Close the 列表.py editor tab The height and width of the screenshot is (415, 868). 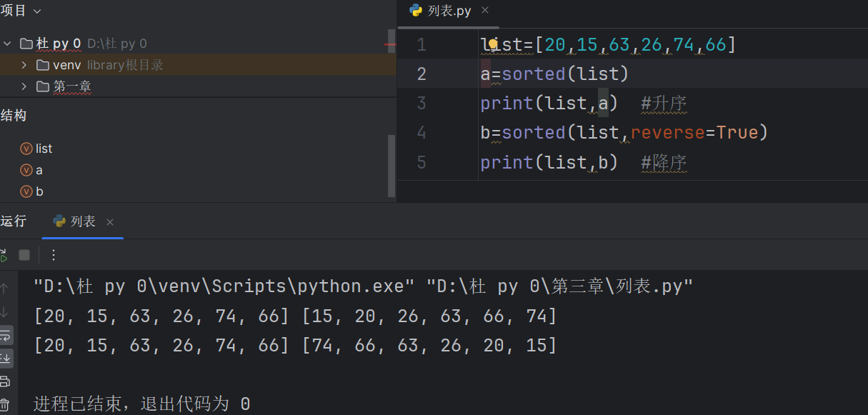click(x=485, y=11)
